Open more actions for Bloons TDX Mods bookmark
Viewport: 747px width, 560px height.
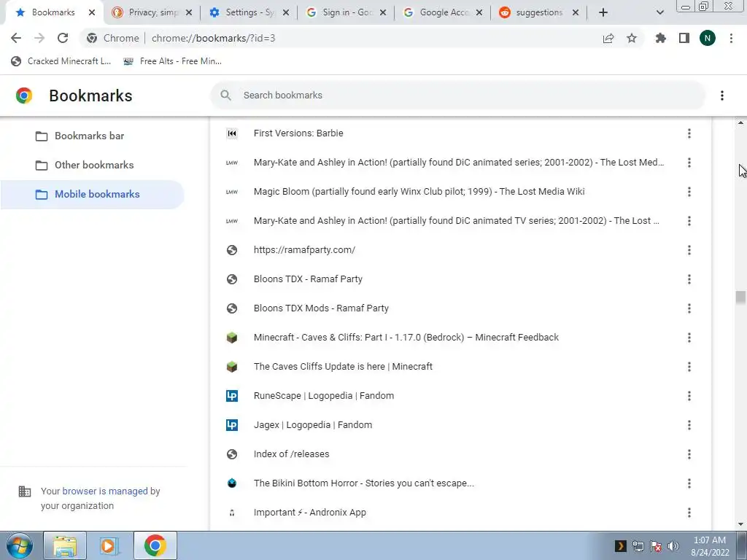tap(689, 308)
